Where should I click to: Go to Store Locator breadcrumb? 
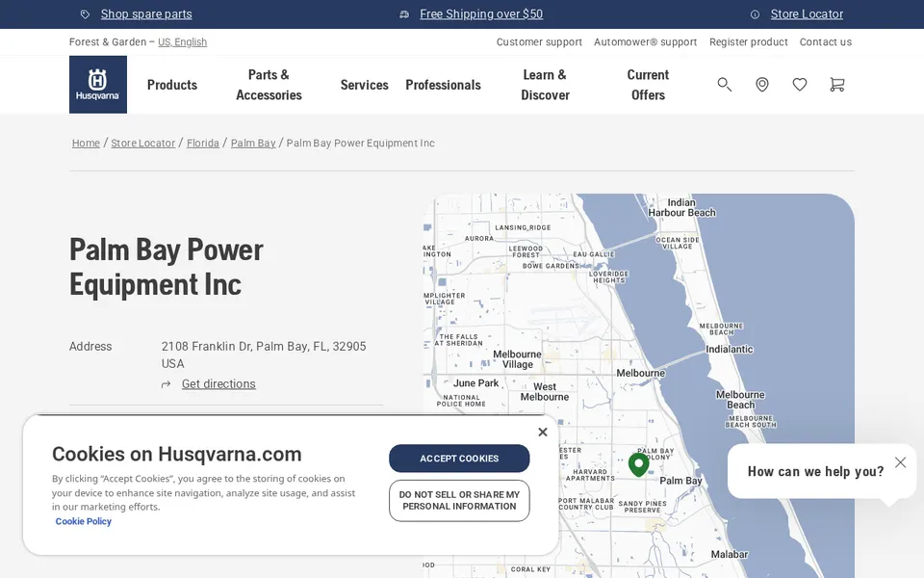coord(143,143)
